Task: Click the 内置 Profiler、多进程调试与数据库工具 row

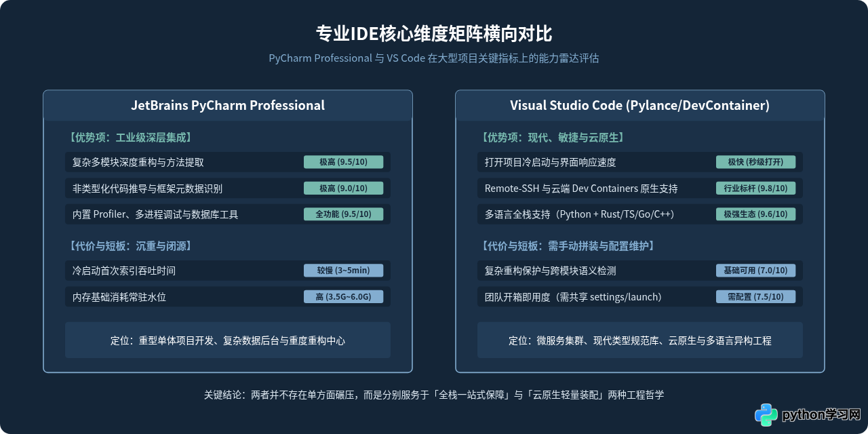Action: [x=228, y=214]
